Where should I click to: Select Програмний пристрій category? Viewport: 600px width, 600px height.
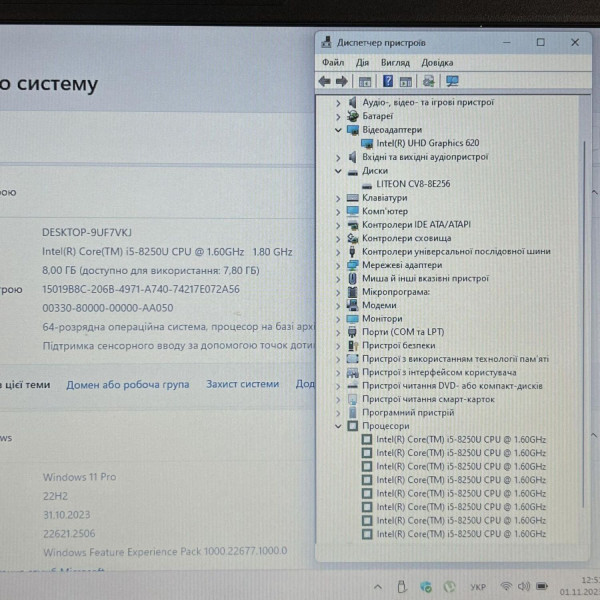click(x=408, y=412)
